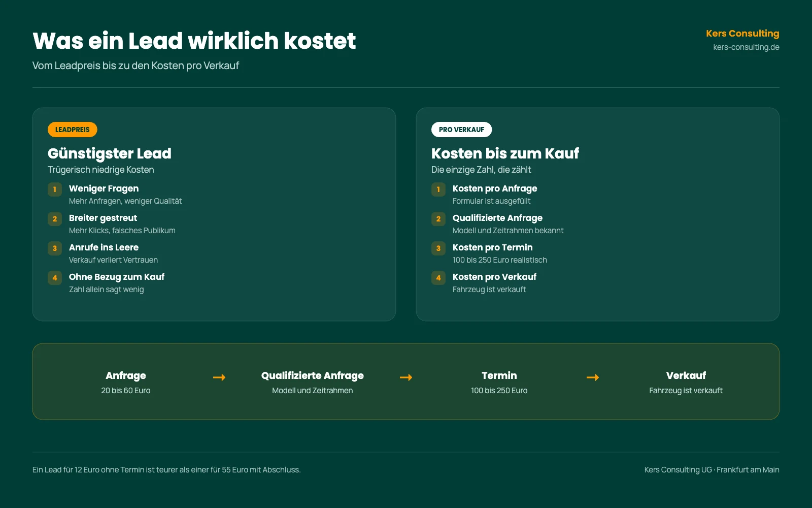The height and width of the screenshot is (508, 812).
Task: Click 100 bis 250 Euro realistisch text
Action: pyautogui.click(x=500, y=260)
